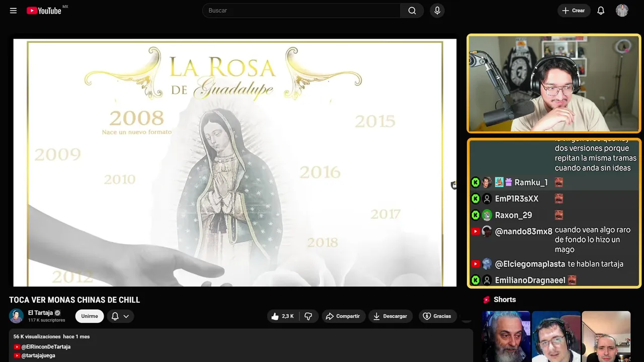
Task: Open the @ElRinconDeTartaja link
Action: click(46, 347)
